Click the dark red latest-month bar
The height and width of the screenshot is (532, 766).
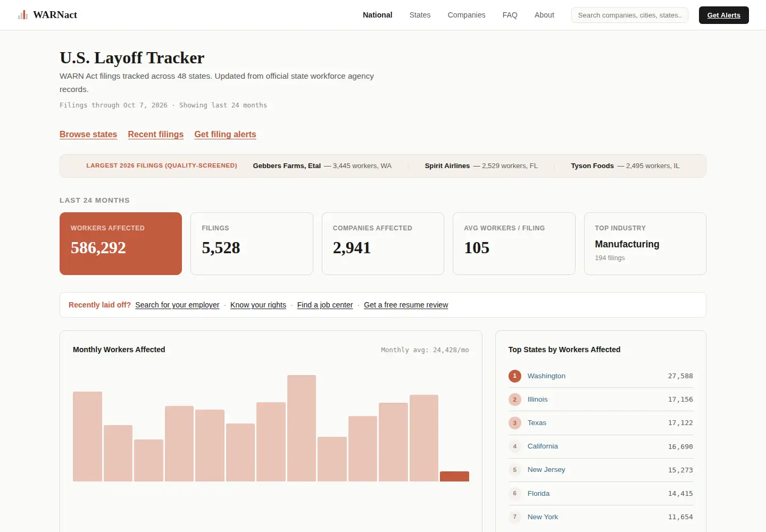[454, 476]
